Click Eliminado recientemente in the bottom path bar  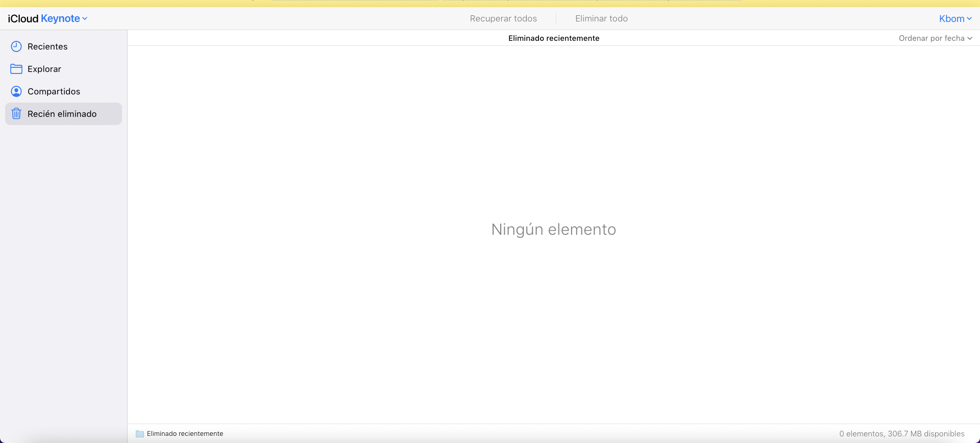tap(185, 434)
